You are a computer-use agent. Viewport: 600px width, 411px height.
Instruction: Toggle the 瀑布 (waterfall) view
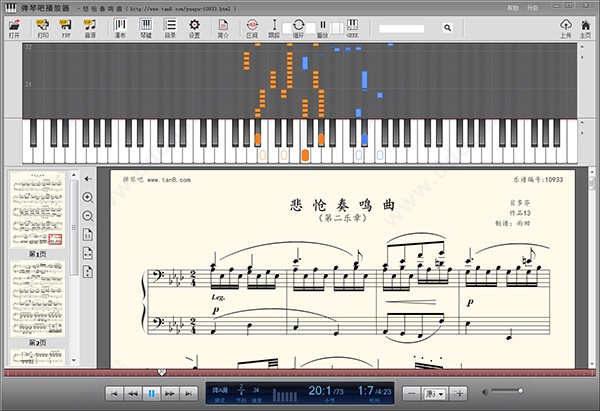(120, 25)
